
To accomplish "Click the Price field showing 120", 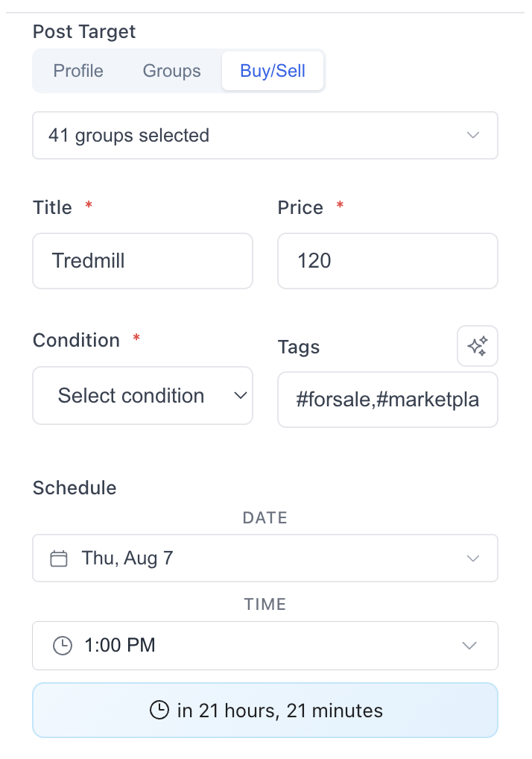I will (387, 261).
